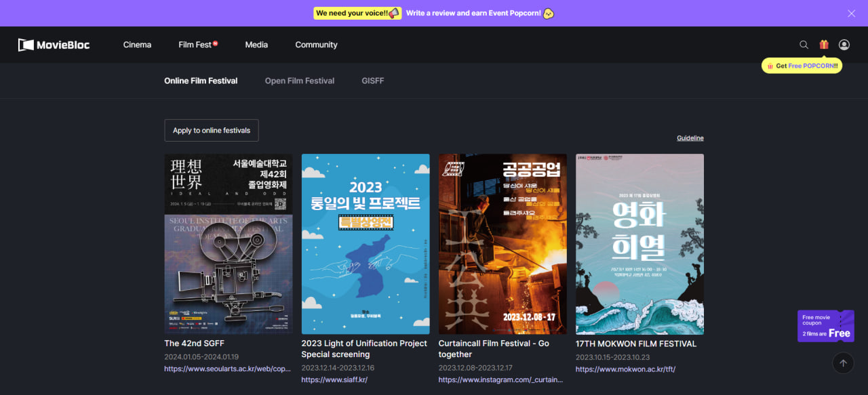Open the 17TH MOKWON FILM FESTIVAL poster
The image size is (868, 395).
pos(639,244)
